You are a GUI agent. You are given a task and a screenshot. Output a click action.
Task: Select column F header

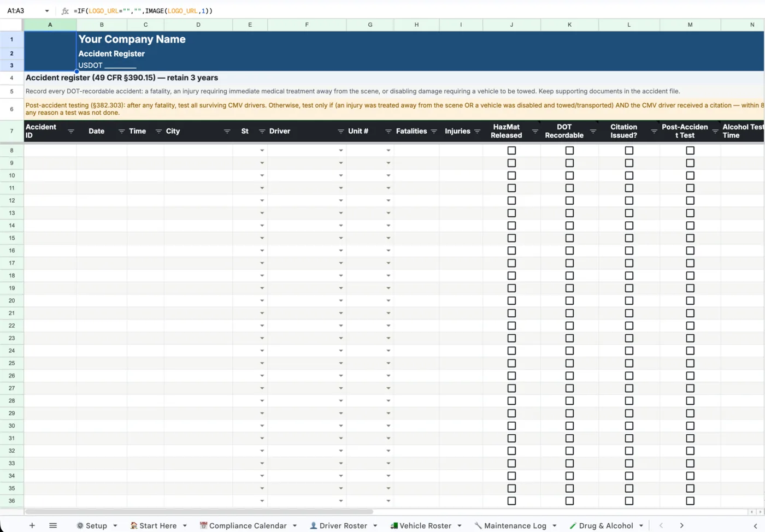307,25
